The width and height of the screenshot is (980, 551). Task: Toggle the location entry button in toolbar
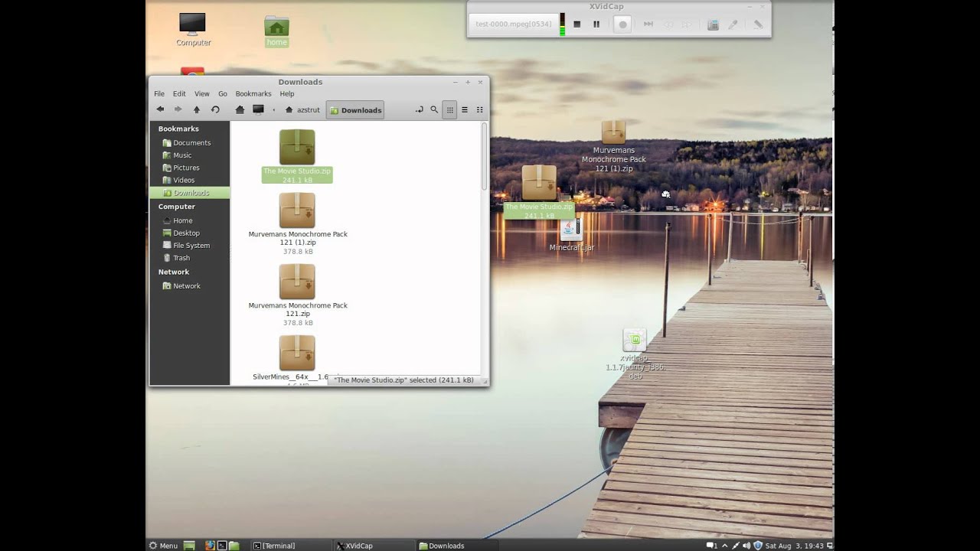[419, 109]
